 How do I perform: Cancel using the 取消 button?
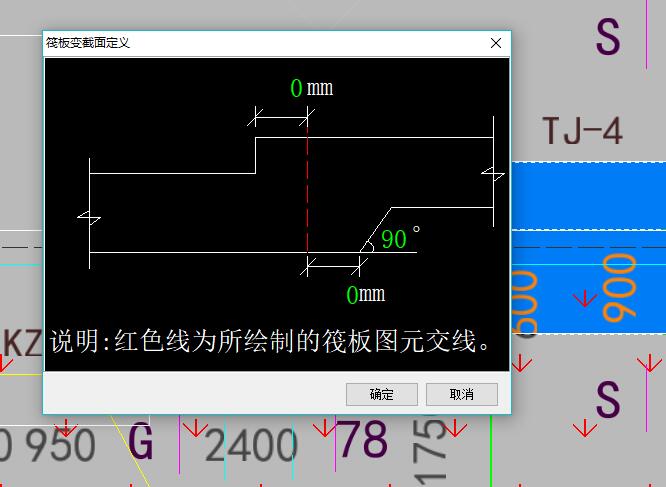click(x=462, y=394)
